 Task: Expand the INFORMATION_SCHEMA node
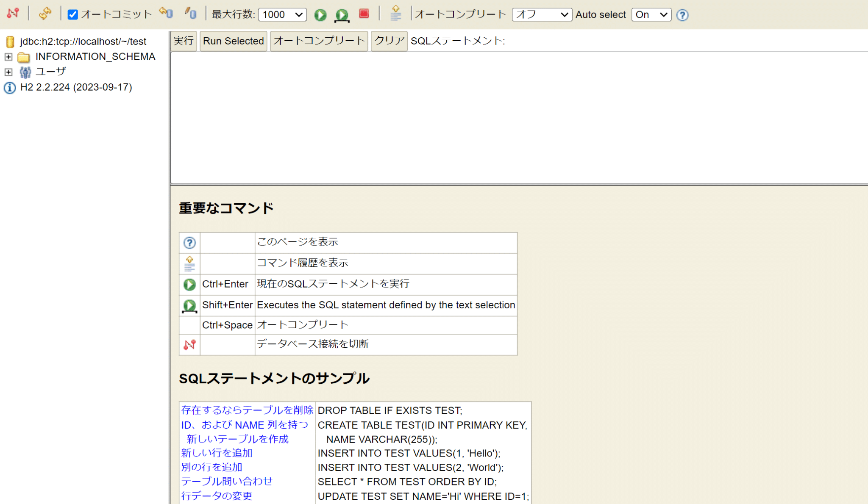8,57
